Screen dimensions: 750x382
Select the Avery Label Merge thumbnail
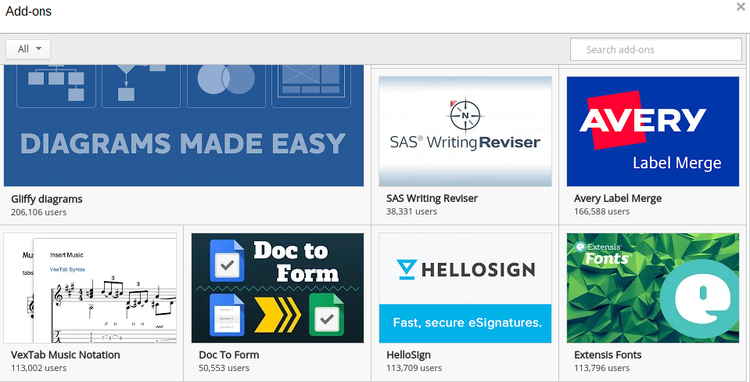point(653,131)
